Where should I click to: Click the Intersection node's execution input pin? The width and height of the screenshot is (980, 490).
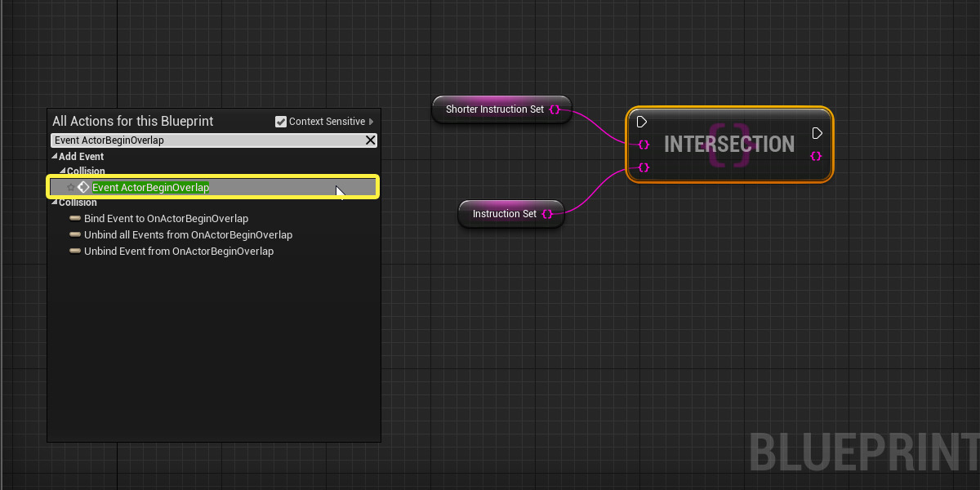pos(642,122)
